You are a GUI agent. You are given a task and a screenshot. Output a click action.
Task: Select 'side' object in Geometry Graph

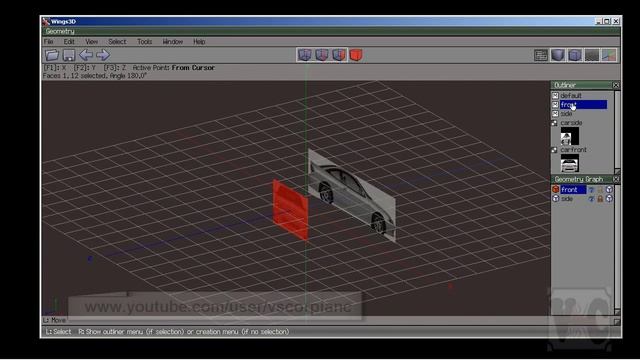click(567, 199)
